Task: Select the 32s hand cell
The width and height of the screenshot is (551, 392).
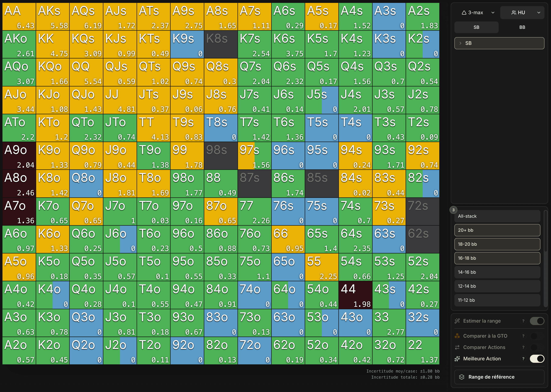Action: pyautogui.click(x=422, y=323)
